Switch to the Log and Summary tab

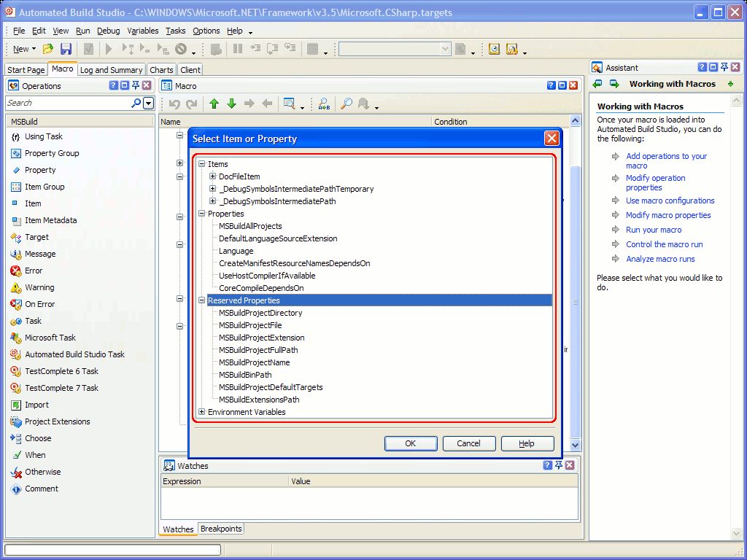pos(111,70)
